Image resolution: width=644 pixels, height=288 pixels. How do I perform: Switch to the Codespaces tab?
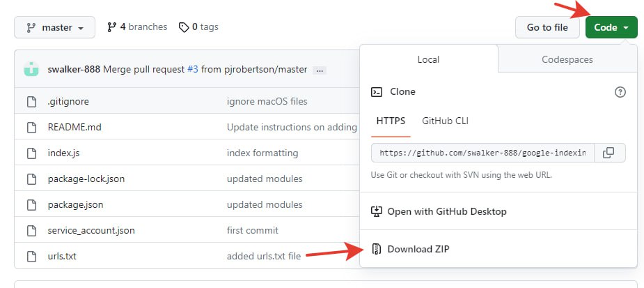pyautogui.click(x=567, y=59)
